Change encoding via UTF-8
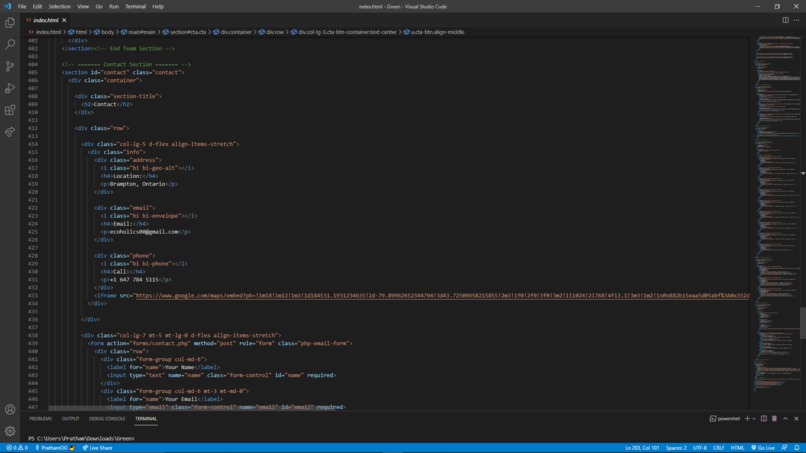This screenshot has width=806, height=453. [700, 448]
